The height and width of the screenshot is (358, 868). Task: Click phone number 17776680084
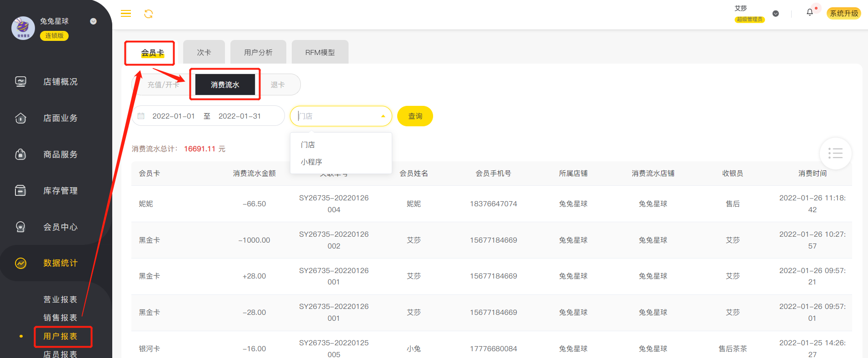click(494, 348)
